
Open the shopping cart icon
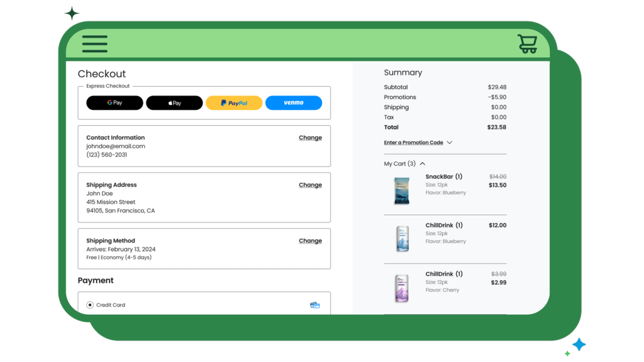[x=527, y=43]
